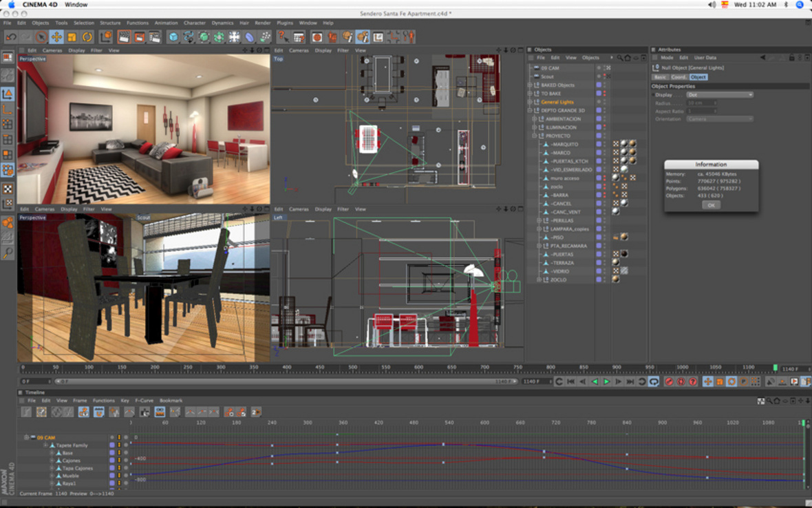Click the Render View clapperboard icon
Image resolution: width=812 pixels, height=508 pixels.
124,37
